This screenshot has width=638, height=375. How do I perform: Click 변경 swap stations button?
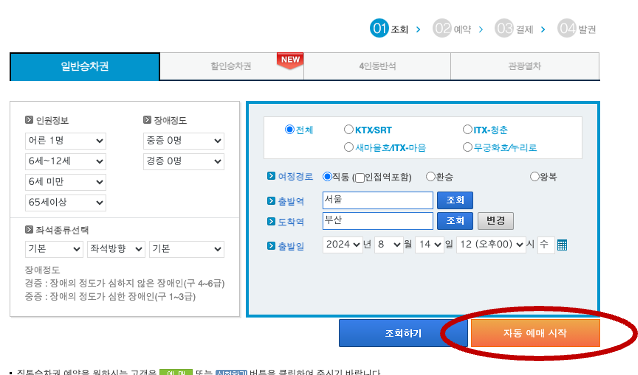tap(495, 221)
